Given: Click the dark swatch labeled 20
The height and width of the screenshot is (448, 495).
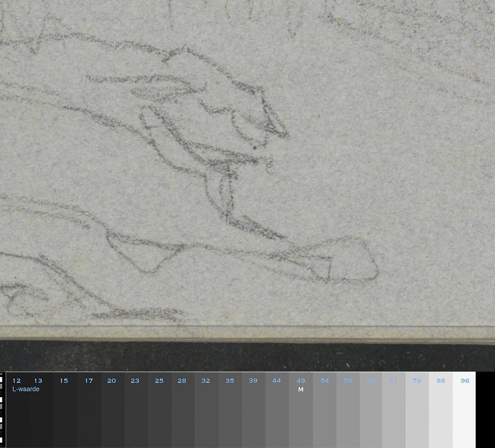Looking at the screenshot, I should (x=112, y=411).
